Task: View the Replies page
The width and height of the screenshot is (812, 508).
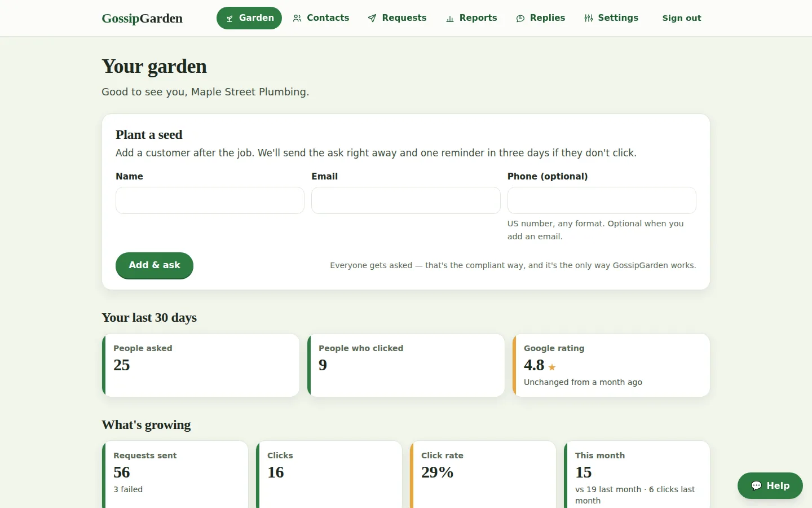Action: [541, 18]
